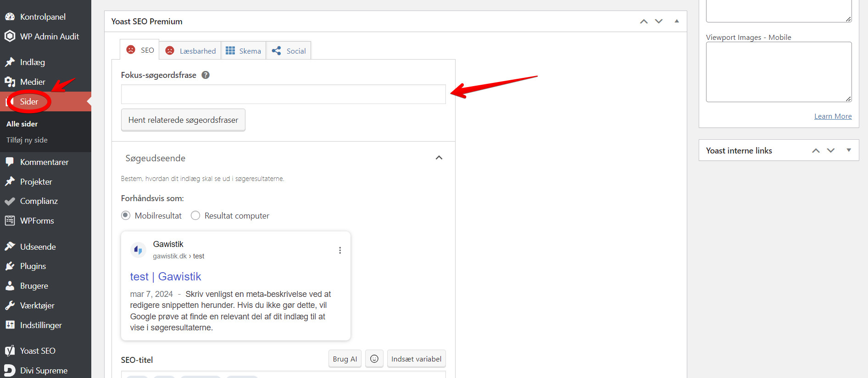Click the emoji picker smiley icon
The width and height of the screenshot is (868, 378).
click(374, 359)
